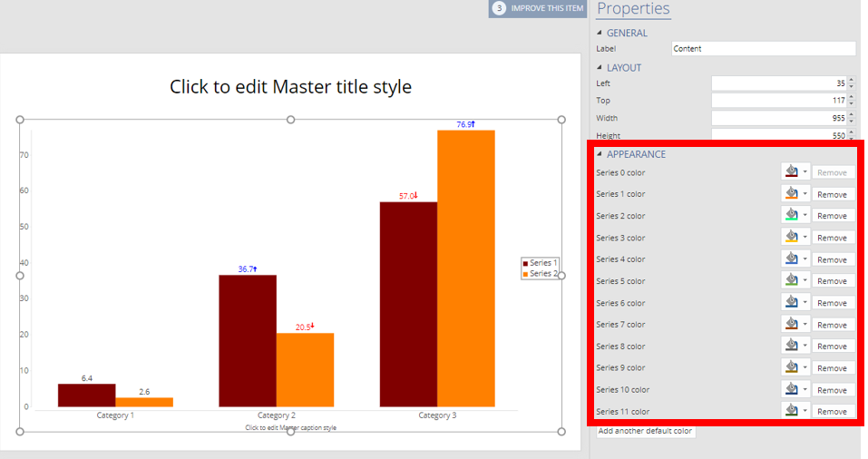This screenshot has width=868, height=459.
Task: Click the Series 0 color paint bucket icon
Action: [x=791, y=172]
